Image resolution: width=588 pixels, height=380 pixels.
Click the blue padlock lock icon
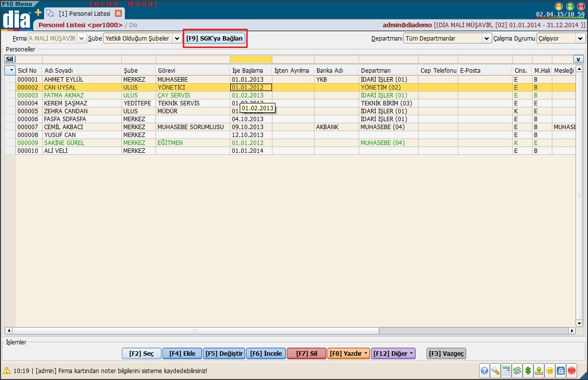click(x=561, y=371)
